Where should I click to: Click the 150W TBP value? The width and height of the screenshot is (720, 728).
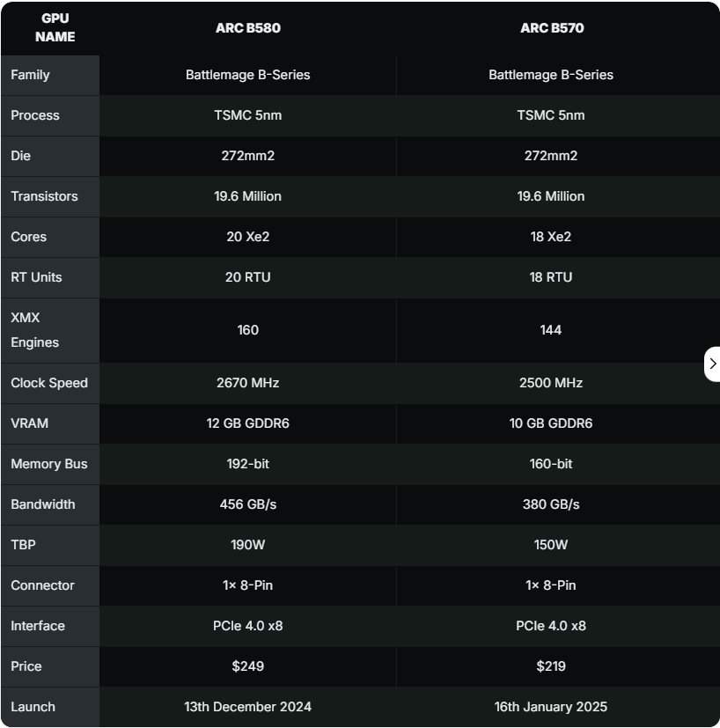point(551,544)
